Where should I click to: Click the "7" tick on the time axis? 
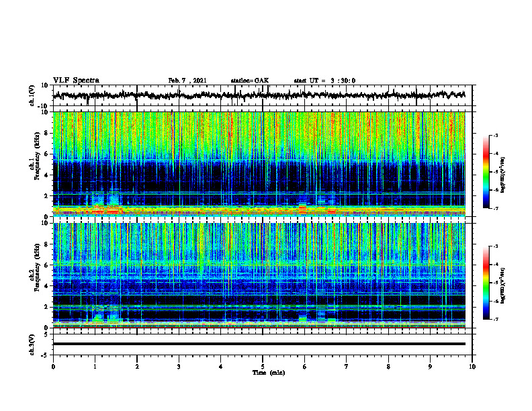coord(347,367)
